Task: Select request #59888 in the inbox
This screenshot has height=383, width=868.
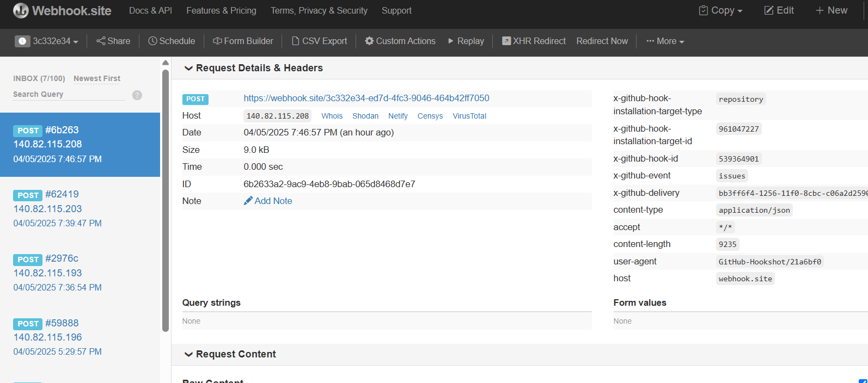Action: tap(80, 337)
